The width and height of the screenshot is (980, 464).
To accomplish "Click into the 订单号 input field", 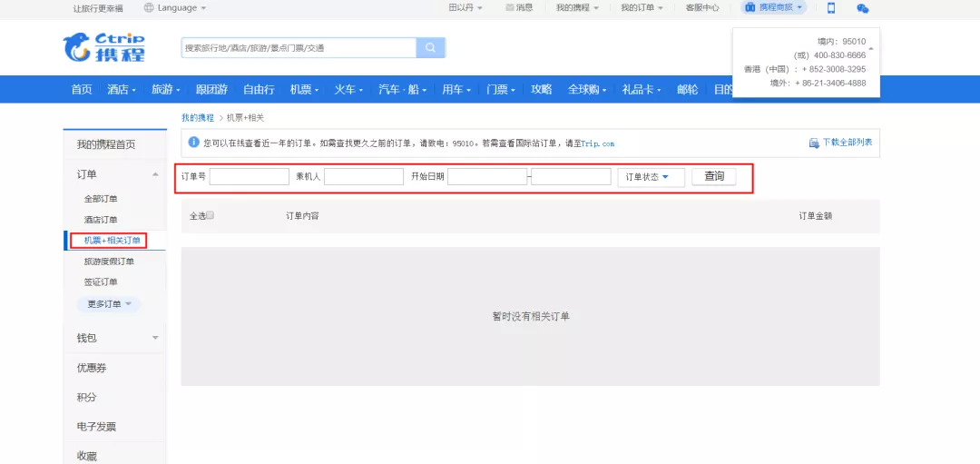I will click(x=249, y=177).
